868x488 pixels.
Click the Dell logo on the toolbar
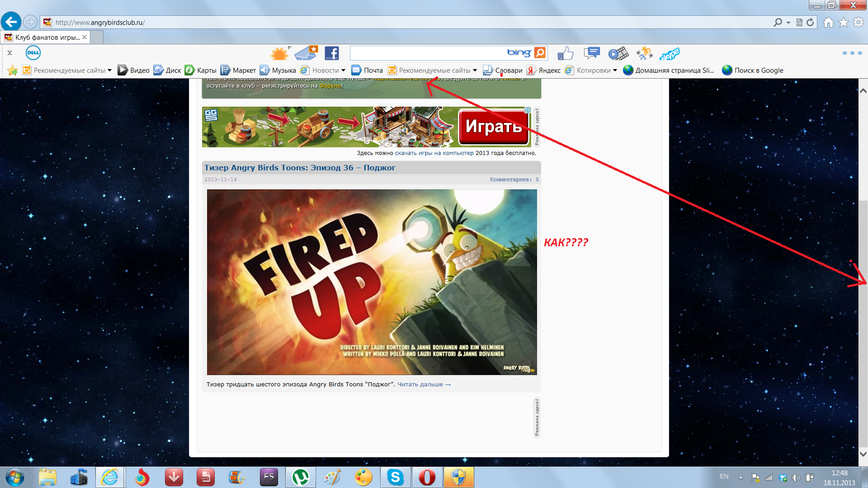click(33, 53)
